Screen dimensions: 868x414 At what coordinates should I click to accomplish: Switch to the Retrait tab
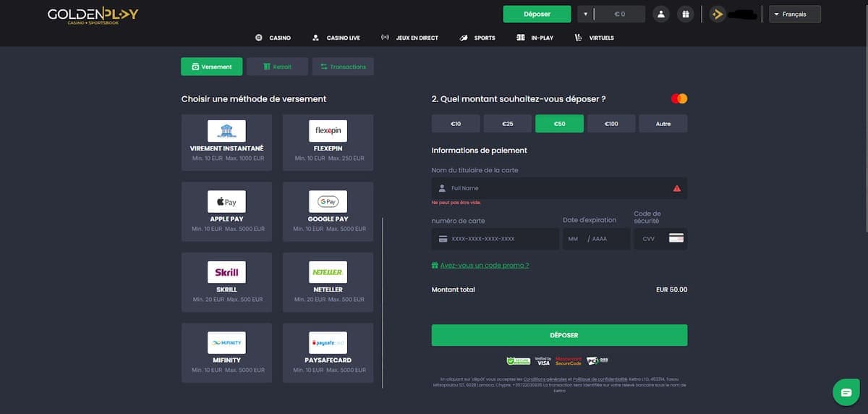277,67
